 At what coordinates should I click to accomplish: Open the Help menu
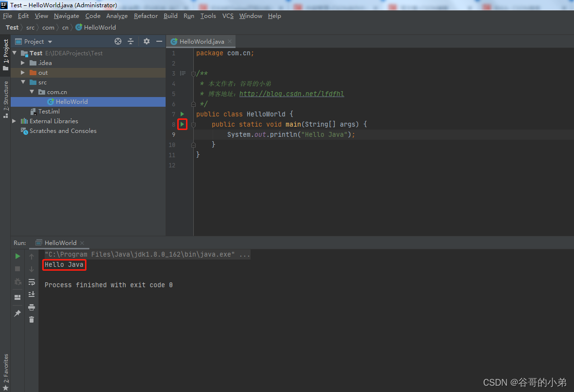click(274, 16)
